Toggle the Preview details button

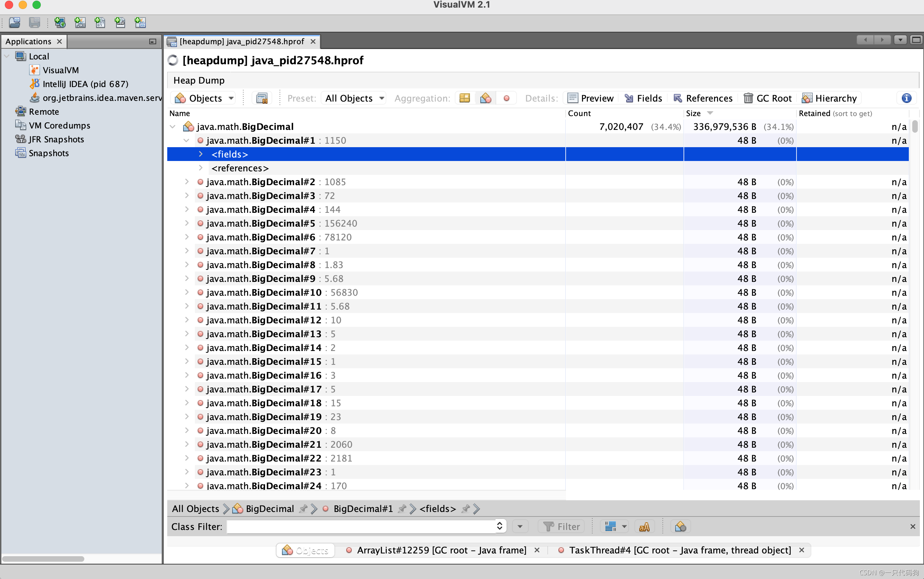pyautogui.click(x=591, y=98)
